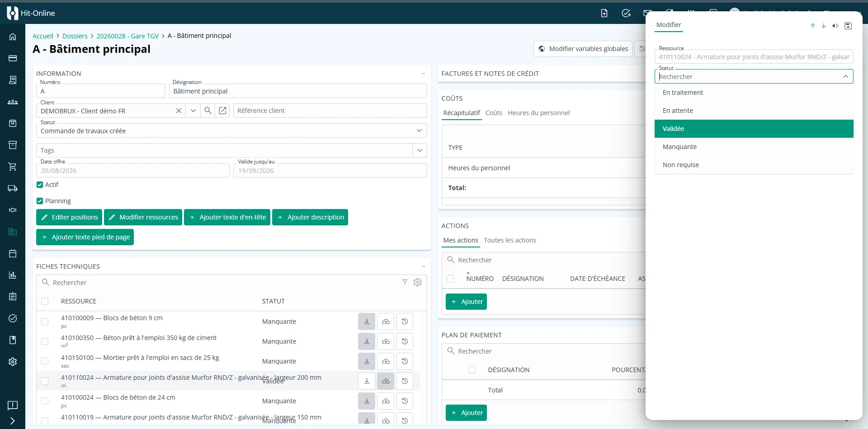Collapse the Statut list in Modifier panel

click(x=845, y=76)
